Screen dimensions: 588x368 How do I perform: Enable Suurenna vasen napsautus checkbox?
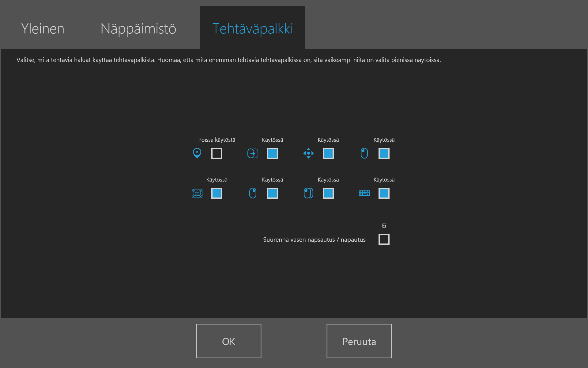pos(384,239)
